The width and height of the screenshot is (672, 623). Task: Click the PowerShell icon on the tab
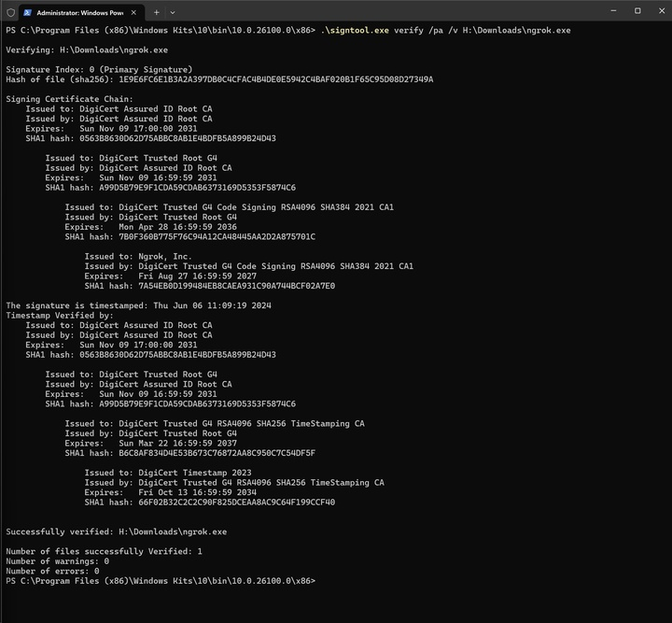point(31,11)
